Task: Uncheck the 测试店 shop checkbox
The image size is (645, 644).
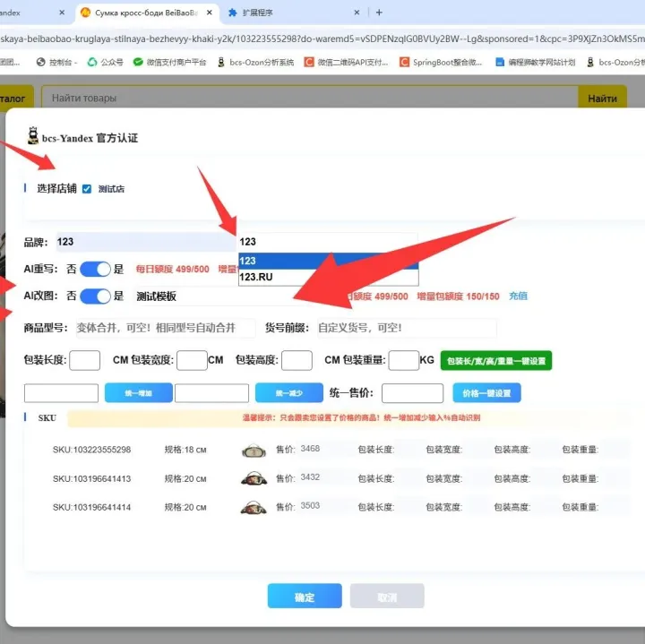Action: tap(86, 189)
